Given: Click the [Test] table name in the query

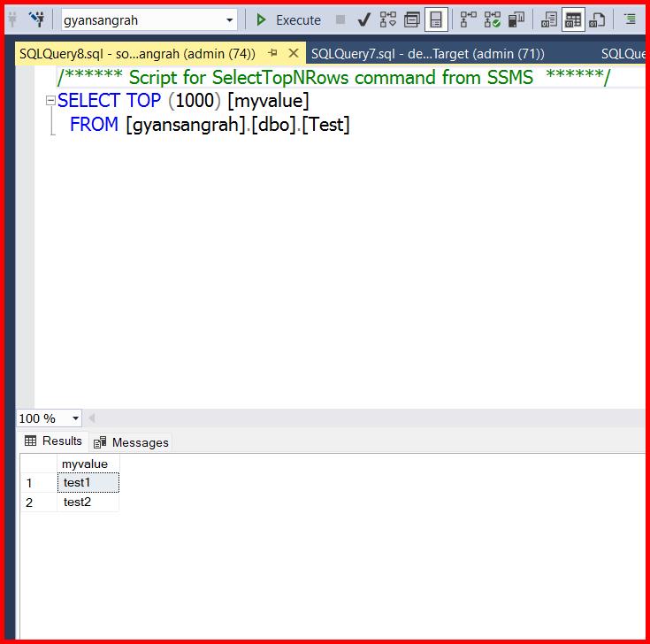Looking at the screenshot, I should pos(325,125).
